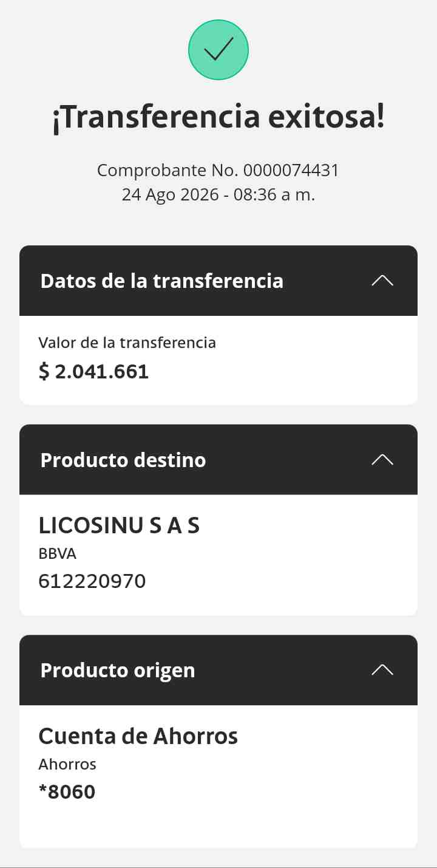437x868 pixels.
Task: Click the green success checkmark icon
Action: 218,50
